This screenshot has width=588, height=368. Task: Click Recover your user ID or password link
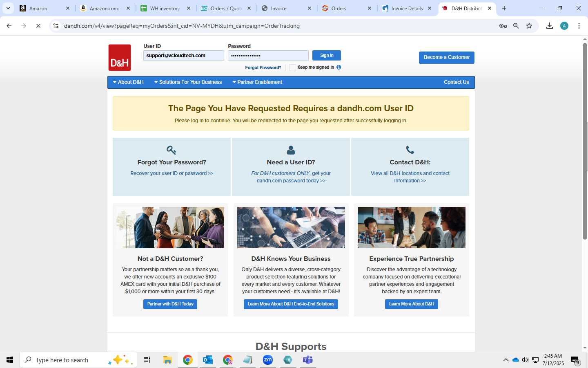tap(171, 173)
